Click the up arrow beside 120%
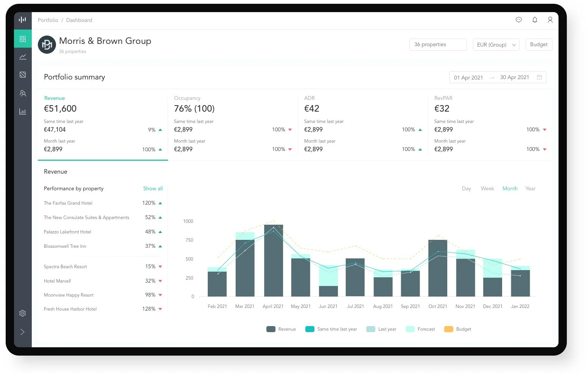Screen dimensions: 588x373 click(160, 203)
